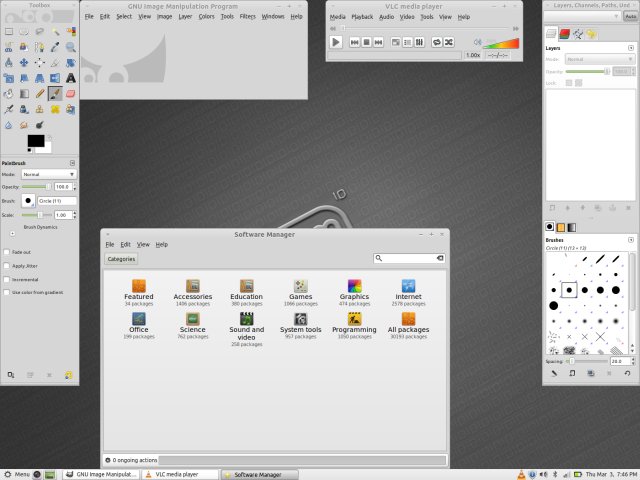Screen dimensions: 640x480
Task: Switch to VLC media player in taskbar
Action: 178,474
